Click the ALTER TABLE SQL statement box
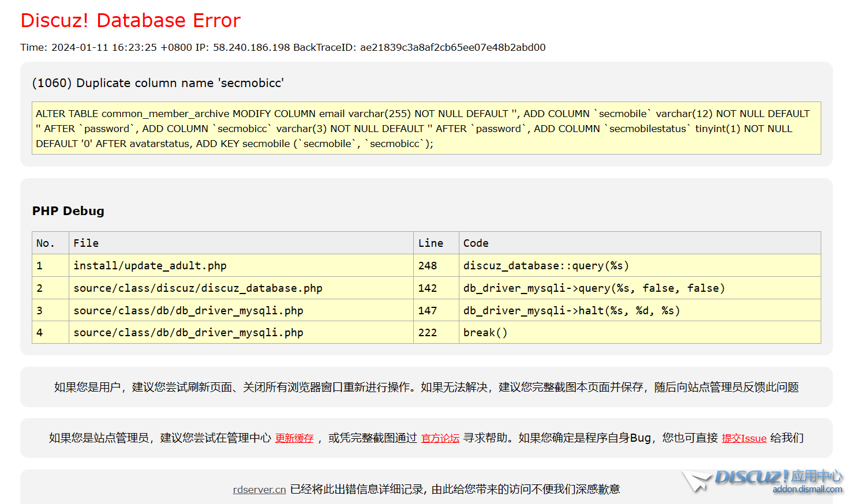The height and width of the screenshot is (504, 853). point(426,128)
